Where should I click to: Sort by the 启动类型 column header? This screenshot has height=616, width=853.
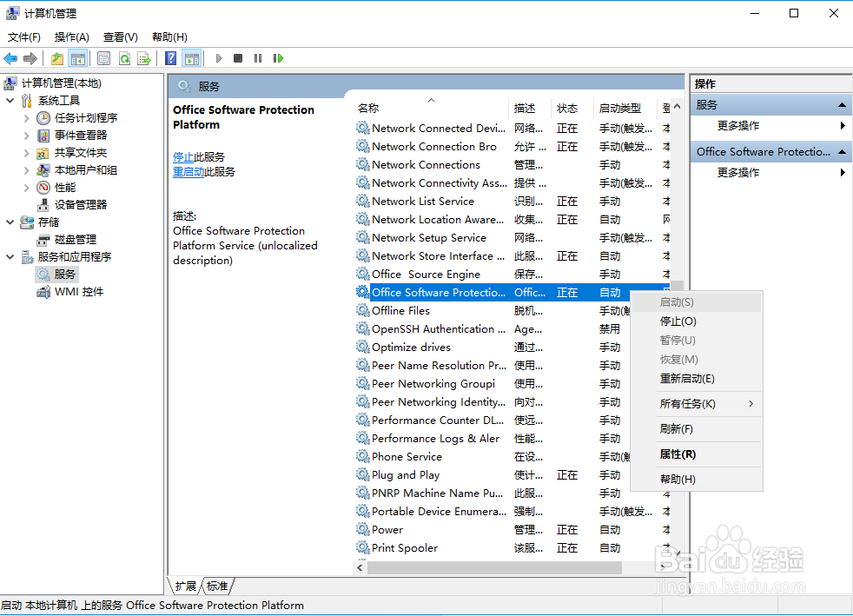[x=625, y=109]
